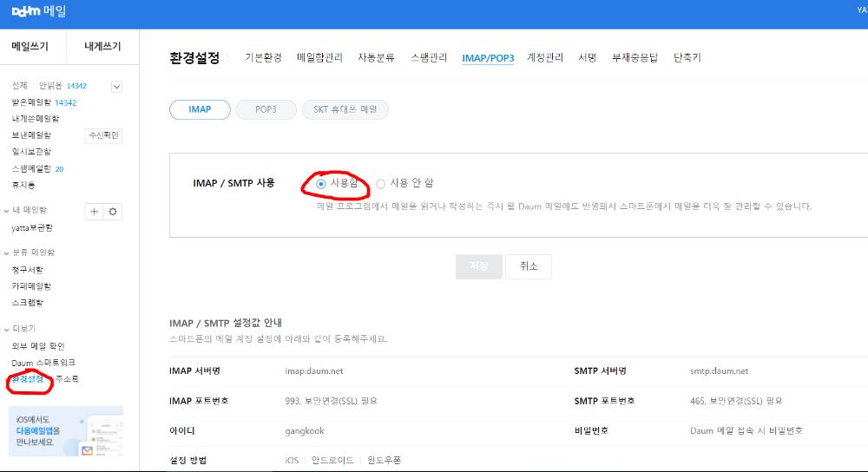The height and width of the screenshot is (472, 868).
Task: Open the 계정관리 tab
Action: coord(545,57)
